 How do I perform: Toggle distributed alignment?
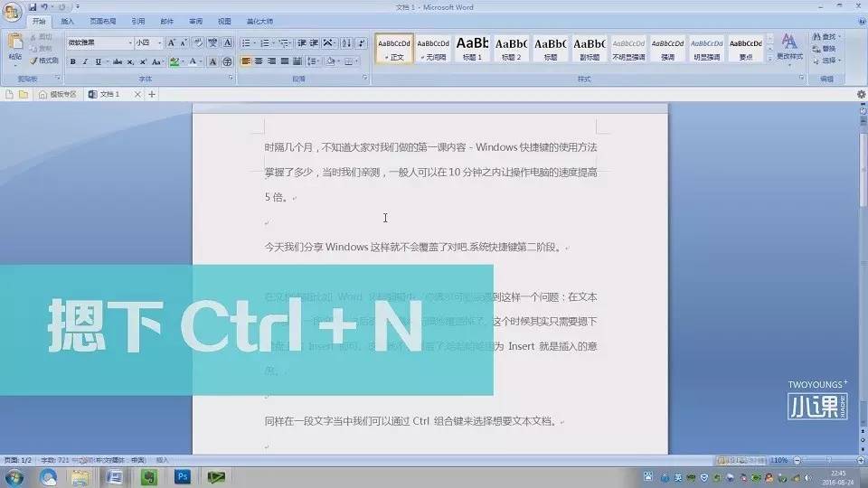[297, 61]
